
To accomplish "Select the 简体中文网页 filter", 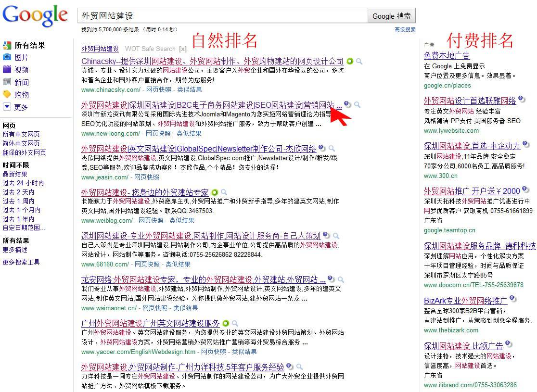I will click(21, 143).
